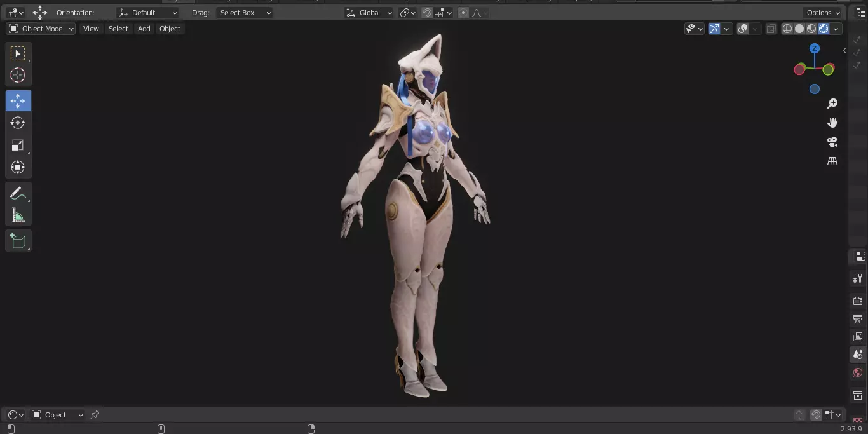Open the Output properties tab
This screenshot has width=868, height=434.
point(858,318)
